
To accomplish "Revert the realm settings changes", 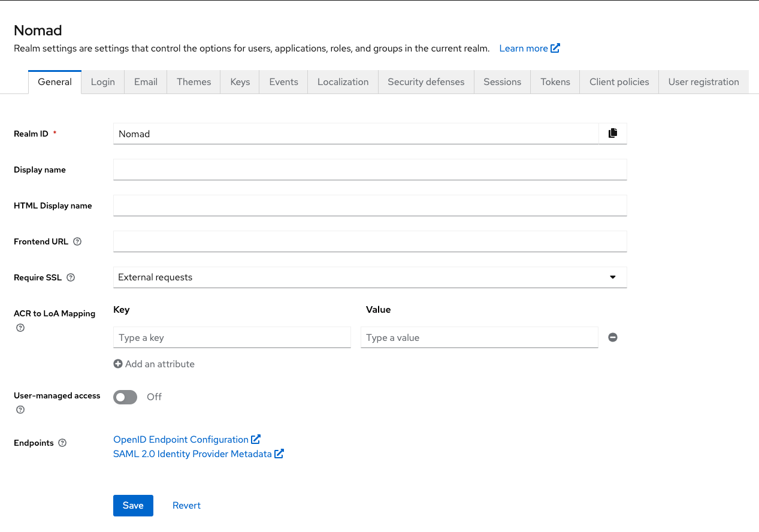I will coord(186,505).
